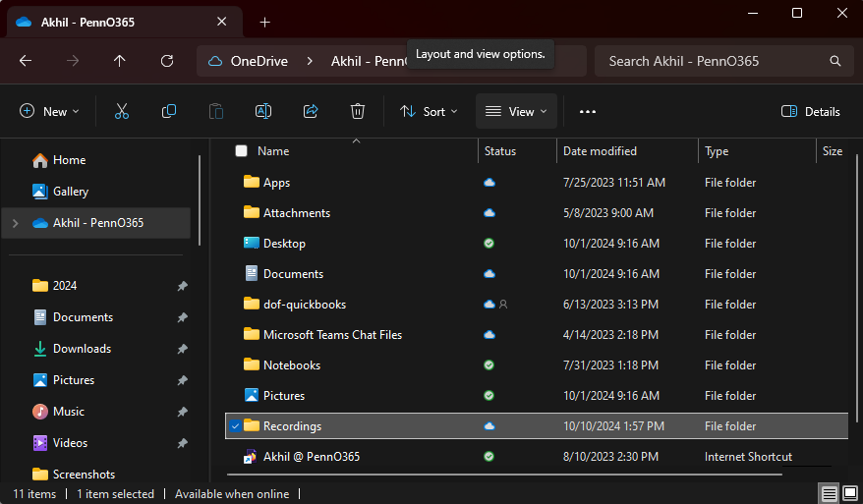Click the file list vertical scrollbar
Image resolution: width=863 pixels, height=504 pixels.
[x=857, y=288]
